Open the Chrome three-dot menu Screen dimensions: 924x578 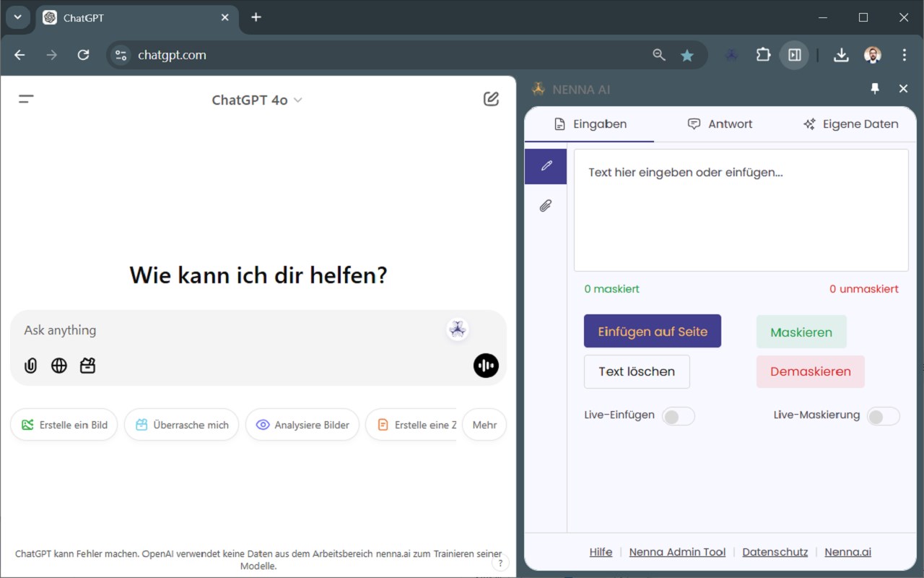click(905, 55)
